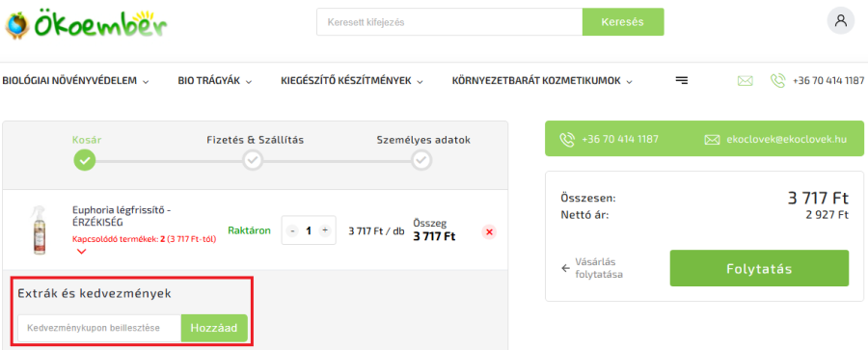Click the Keresés search button
The height and width of the screenshot is (350, 868).
click(623, 22)
